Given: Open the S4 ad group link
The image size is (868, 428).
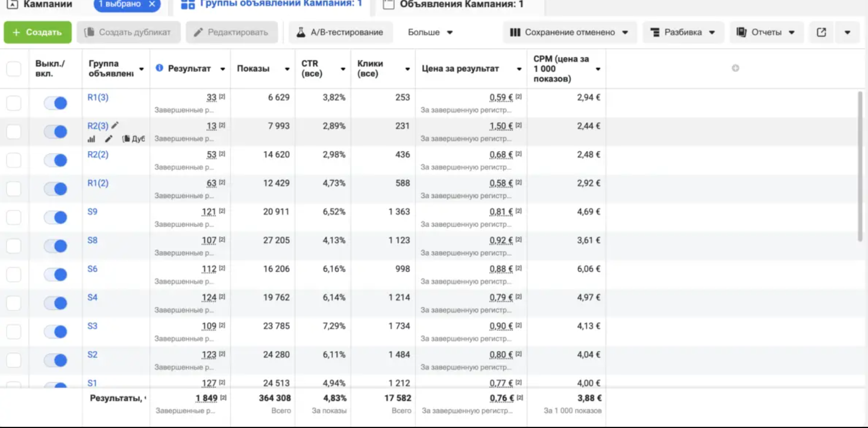Looking at the screenshot, I should tap(93, 297).
